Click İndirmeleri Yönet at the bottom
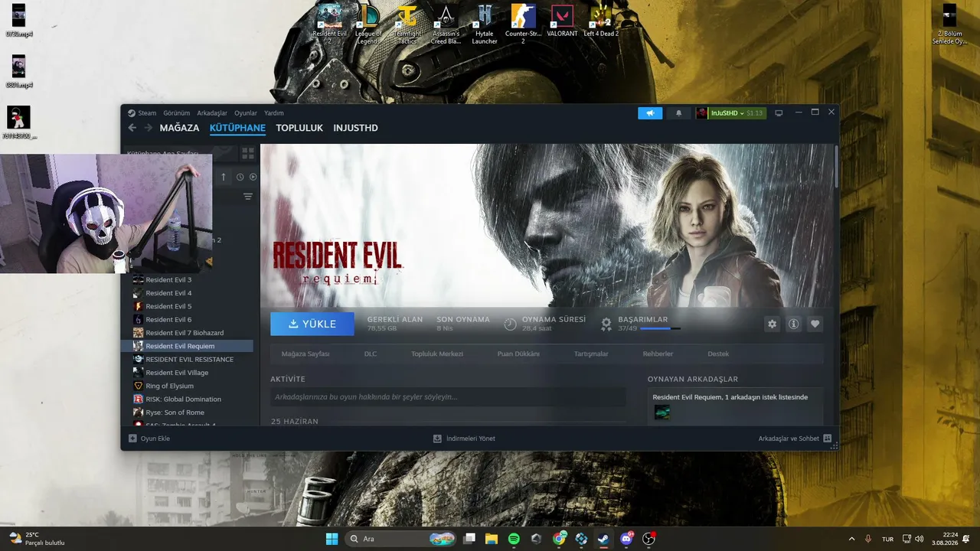The height and width of the screenshot is (551, 980). (464, 439)
